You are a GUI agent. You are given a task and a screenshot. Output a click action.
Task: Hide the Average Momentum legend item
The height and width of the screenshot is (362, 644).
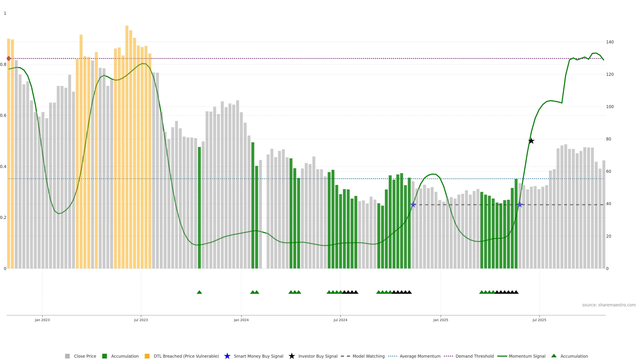420,356
